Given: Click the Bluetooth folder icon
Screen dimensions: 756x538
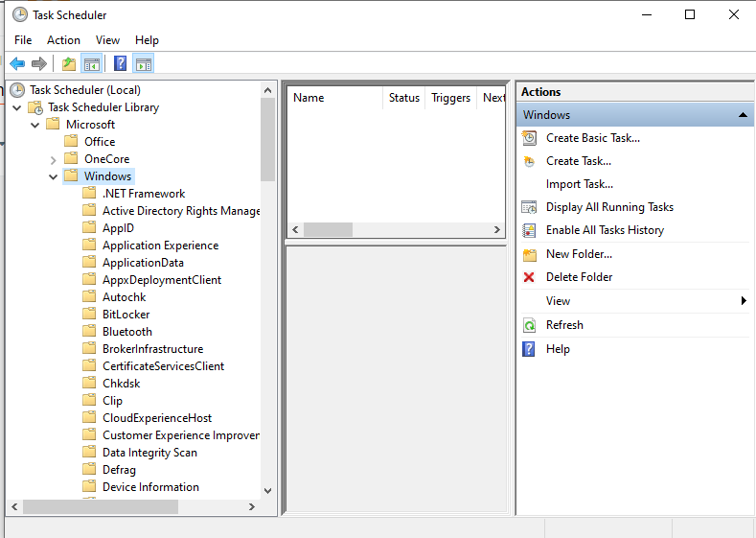Looking at the screenshot, I should [89, 332].
